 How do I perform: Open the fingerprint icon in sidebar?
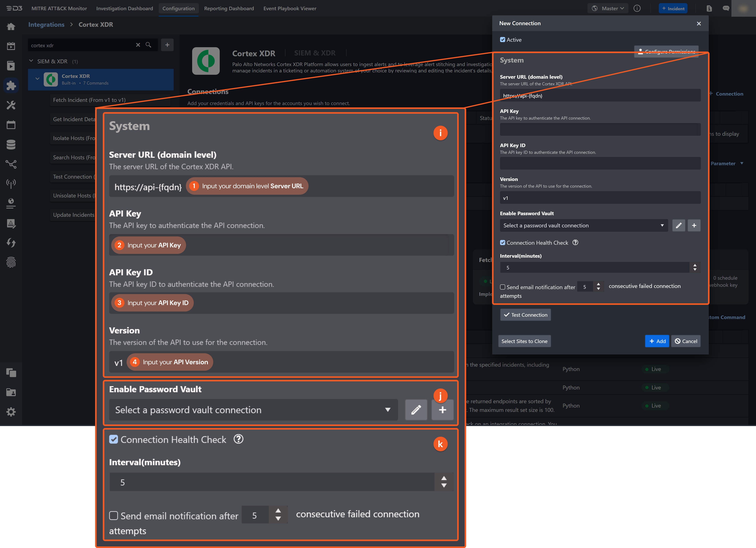pos(11,263)
